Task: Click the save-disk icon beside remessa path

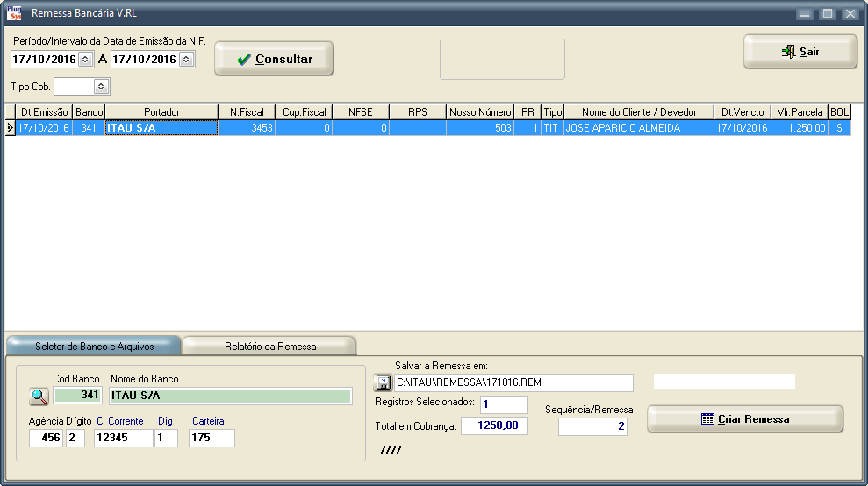Action: [383, 382]
